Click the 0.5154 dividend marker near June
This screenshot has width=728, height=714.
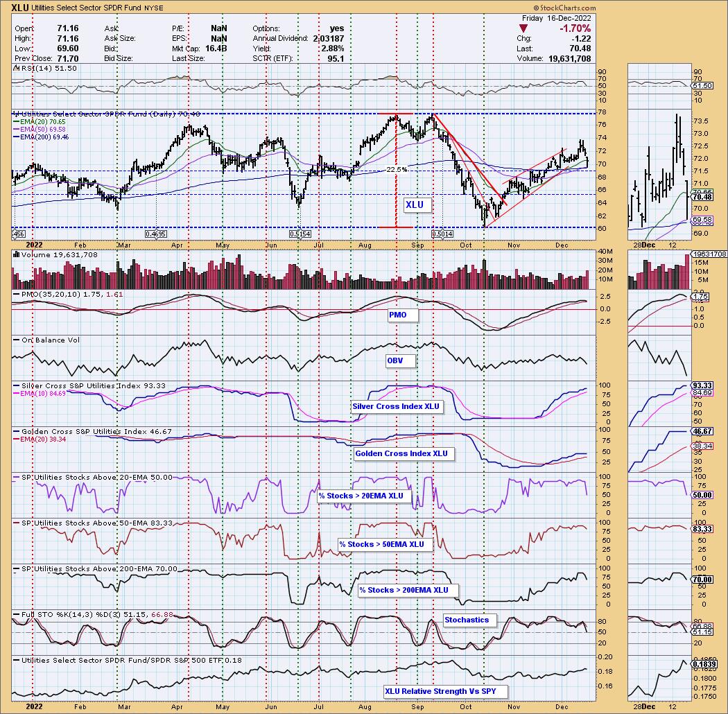tap(300, 234)
